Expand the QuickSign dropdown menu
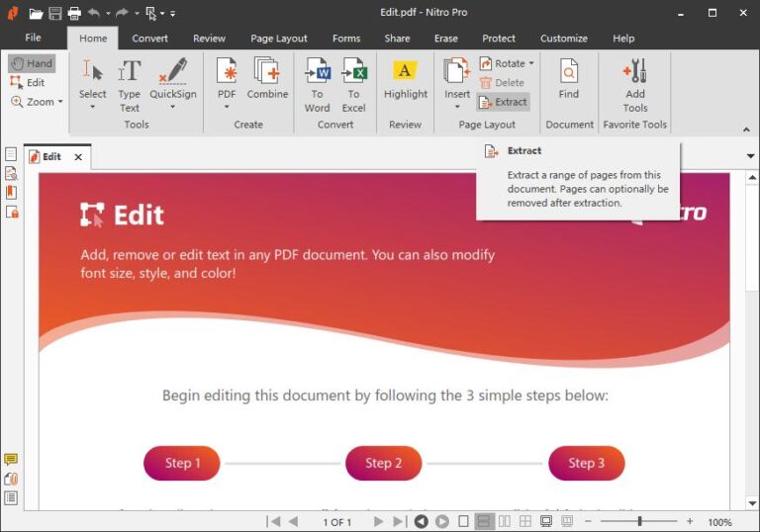This screenshot has height=532, width=760. (173, 107)
